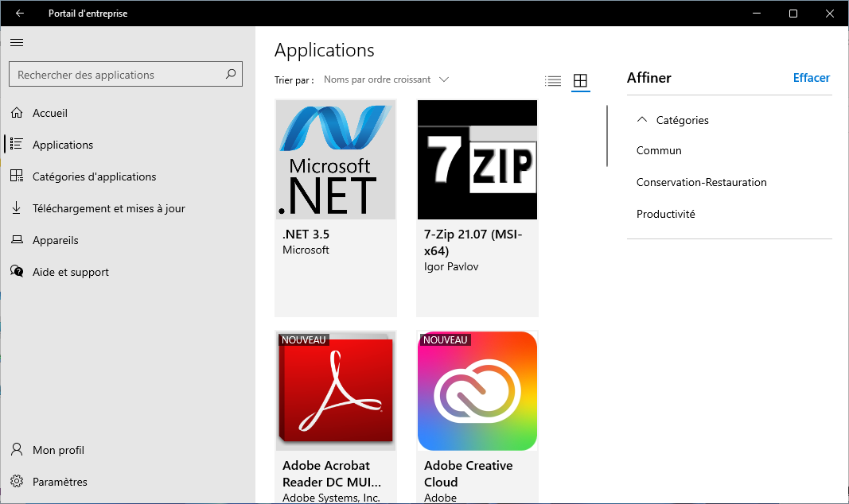This screenshot has width=849, height=504.
Task: Click the Catégories d'applications grid icon
Action: (17, 176)
